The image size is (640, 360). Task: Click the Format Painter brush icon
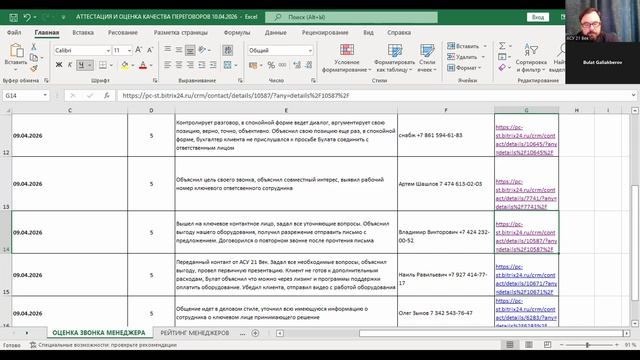[x=34, y=68]
